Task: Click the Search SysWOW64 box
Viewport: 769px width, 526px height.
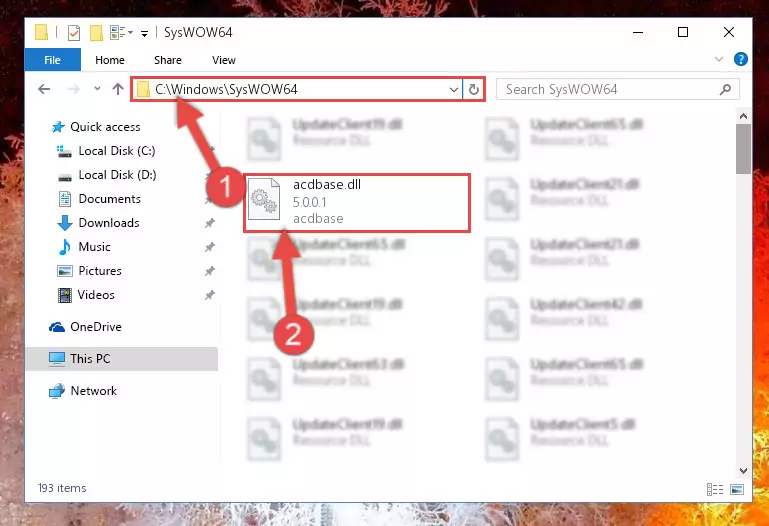Action: [617, 89]
